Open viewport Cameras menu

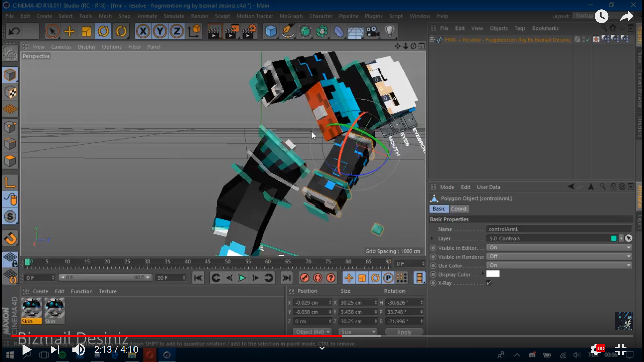(61, 47)
